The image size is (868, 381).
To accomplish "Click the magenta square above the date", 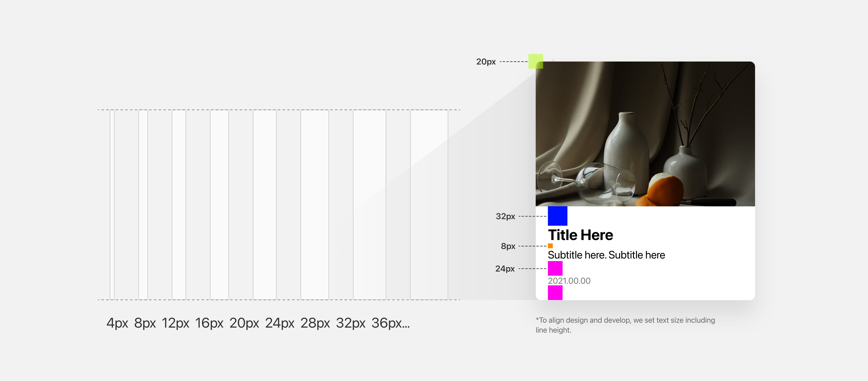I will 555,268.
